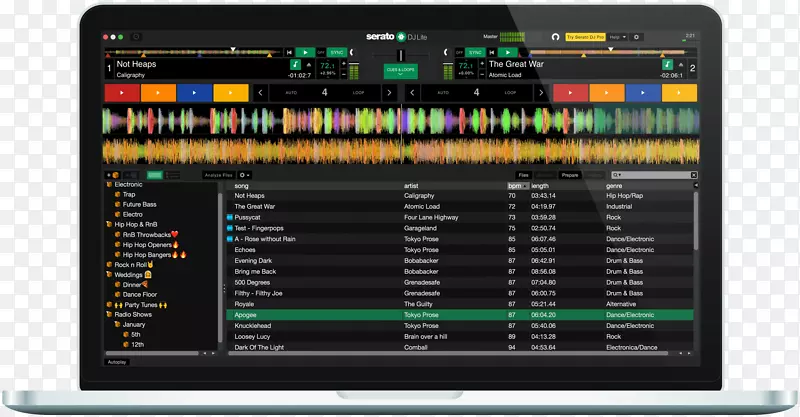The width and height of the screenshot is (800, 417).
Task: Play deck 2 track The Great War
Action: click(x=508, y=52)
